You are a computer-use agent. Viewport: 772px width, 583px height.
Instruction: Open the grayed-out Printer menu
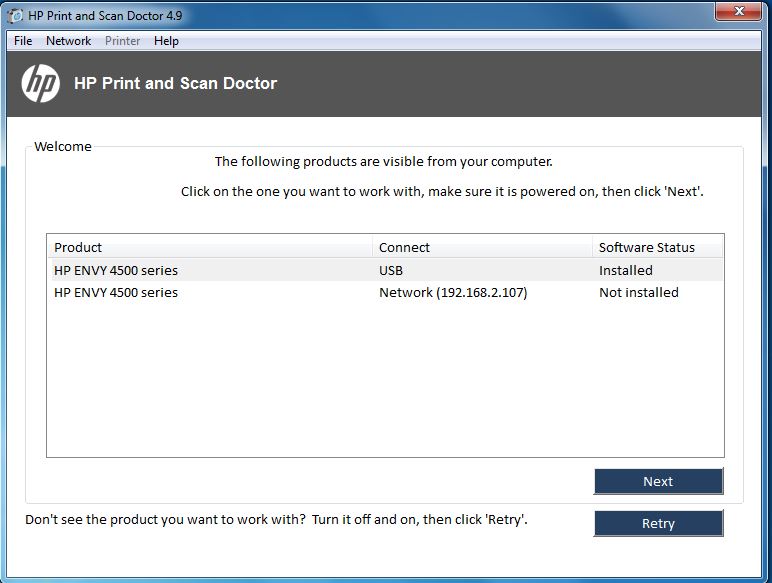pos(123,41)
